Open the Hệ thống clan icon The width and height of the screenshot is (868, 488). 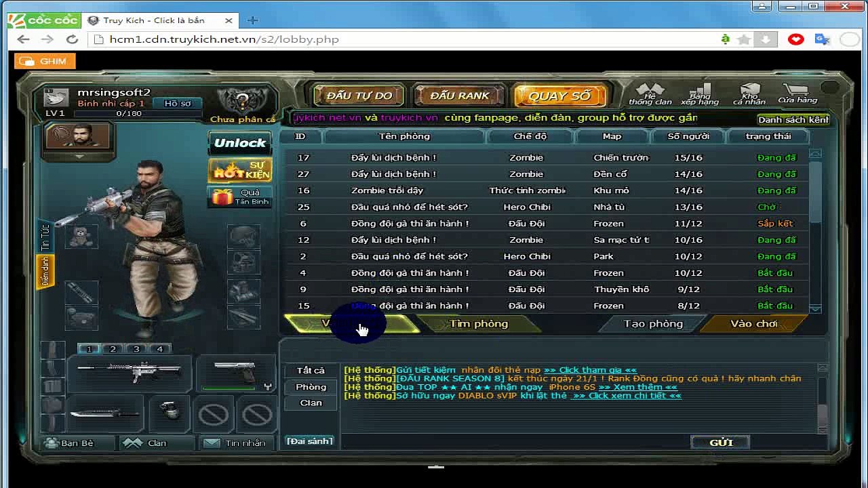[x=650, y=94]
